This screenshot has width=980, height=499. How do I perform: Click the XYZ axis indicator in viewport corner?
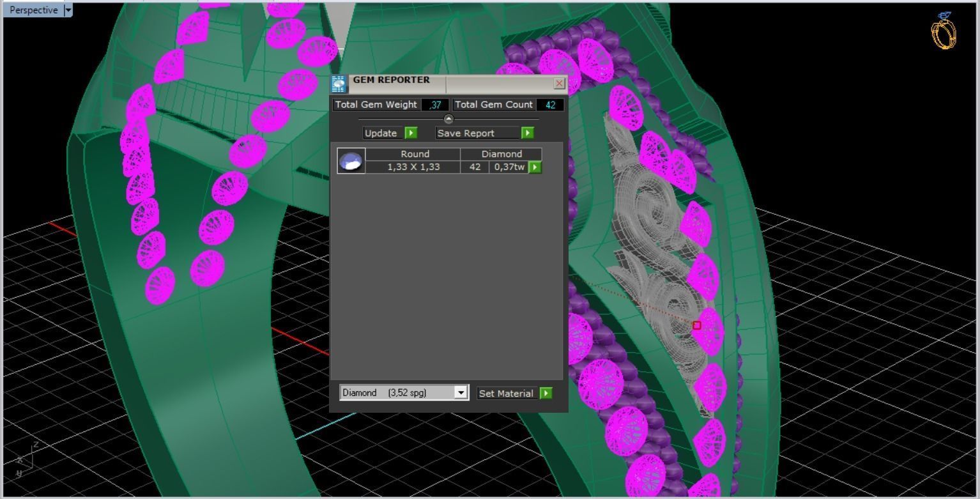click(26, 458)
